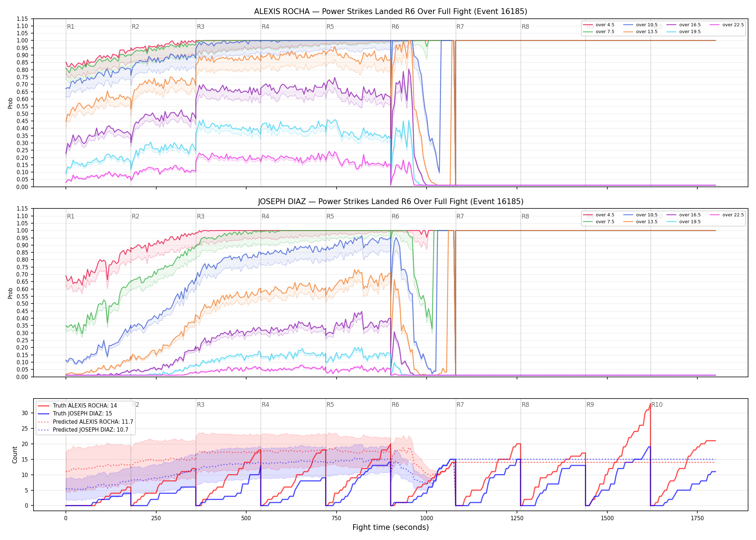
Task: Click the ALEXIS ROCHA chart title
Action: [391, 12]
